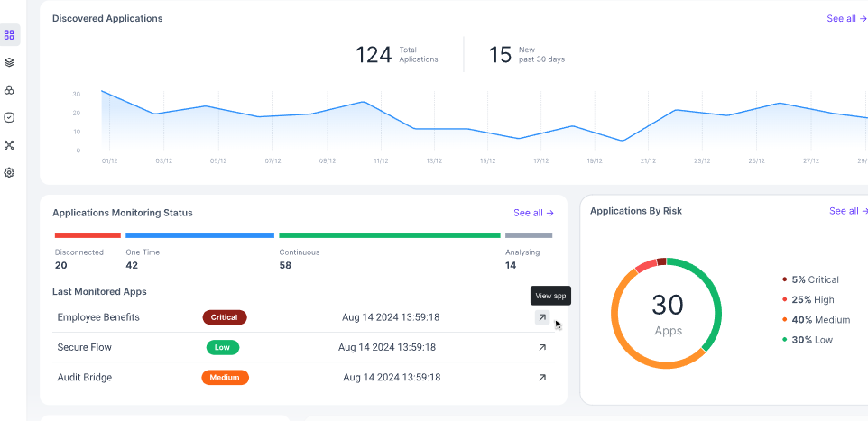
Task: Open the settings gear in sidebar
Action: pos(9,172)
